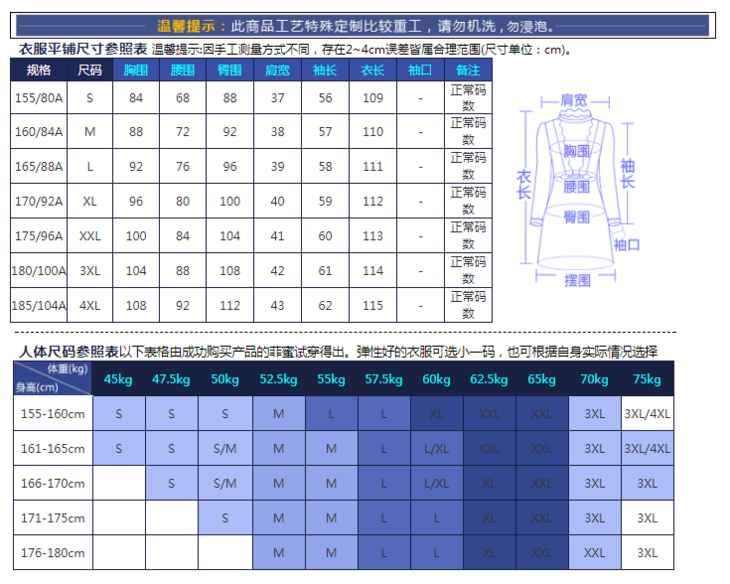Select the 62.5kg weight column header
The width and height of the screenshot is (730, 584).
[x=489, y=379]
